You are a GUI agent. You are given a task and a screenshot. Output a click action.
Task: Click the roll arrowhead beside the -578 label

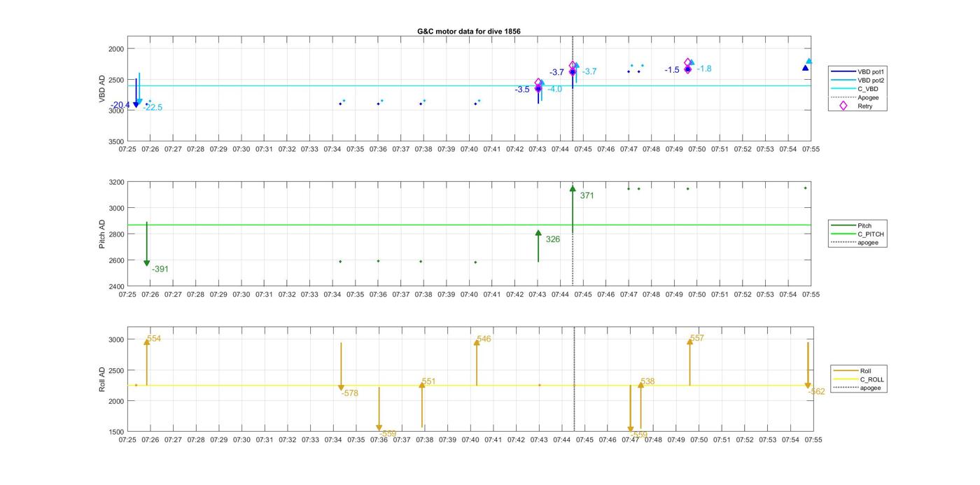[x=341, y=388]
